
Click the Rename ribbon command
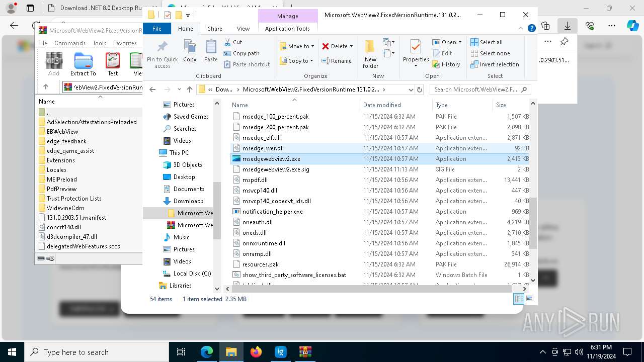pos(337,61)
